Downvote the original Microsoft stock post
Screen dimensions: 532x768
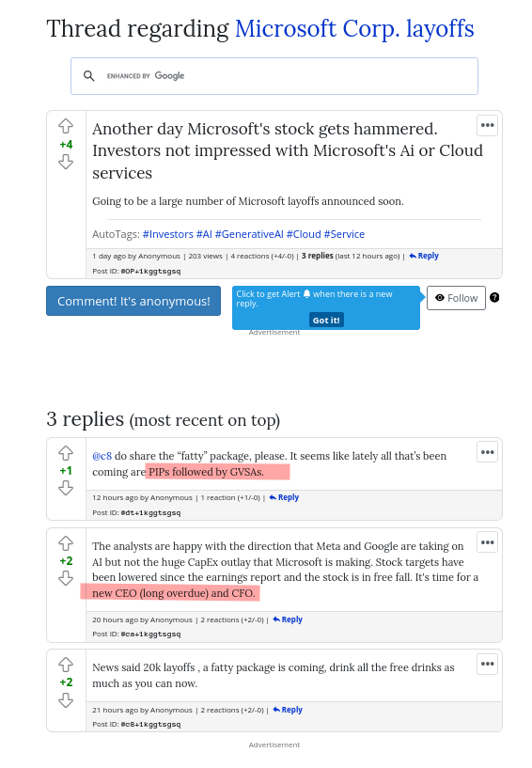(66, 162)
